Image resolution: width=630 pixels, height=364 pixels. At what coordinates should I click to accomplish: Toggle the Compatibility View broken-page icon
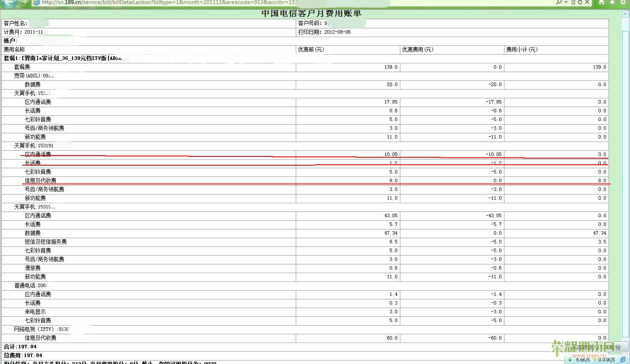coord(572,3)
